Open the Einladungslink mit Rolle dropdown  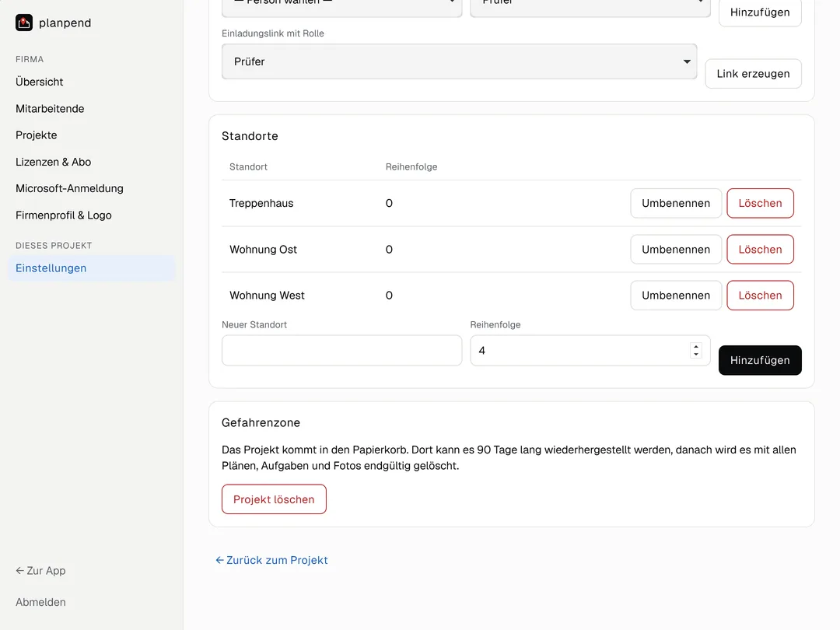(459, 61)
